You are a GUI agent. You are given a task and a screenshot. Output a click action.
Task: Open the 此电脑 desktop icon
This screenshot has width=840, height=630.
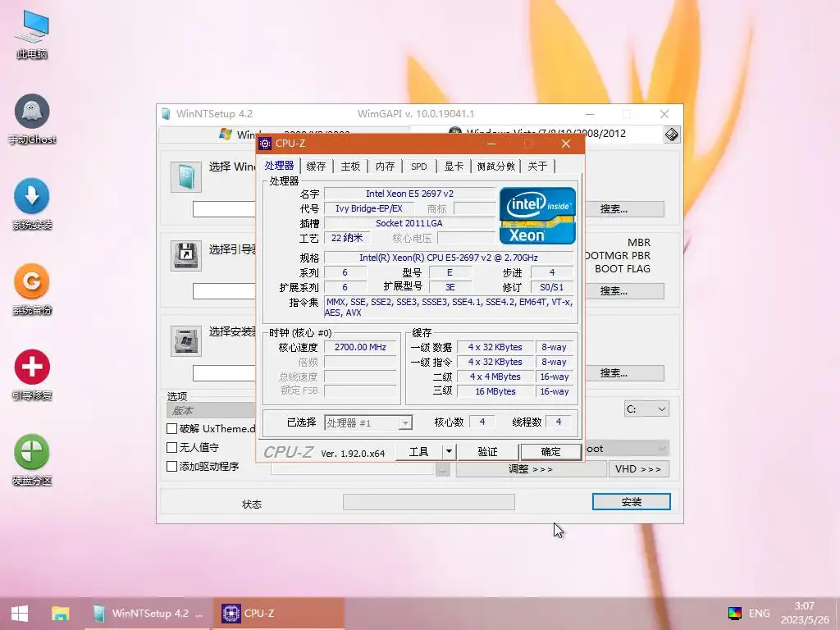tap(32, 34)
